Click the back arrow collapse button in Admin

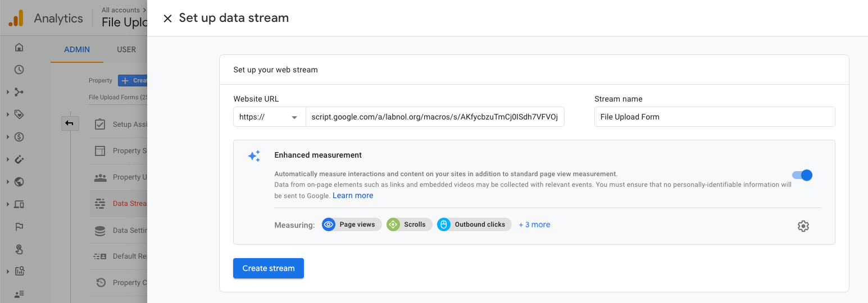[x=70, y=123]
